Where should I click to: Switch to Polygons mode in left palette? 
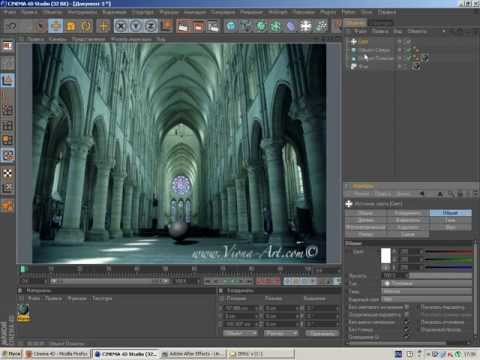8,139
